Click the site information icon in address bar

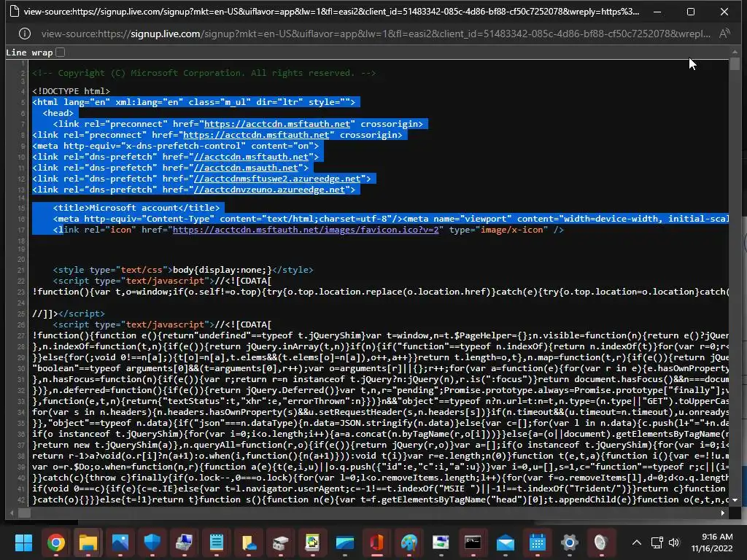click(x=24, y=34)
